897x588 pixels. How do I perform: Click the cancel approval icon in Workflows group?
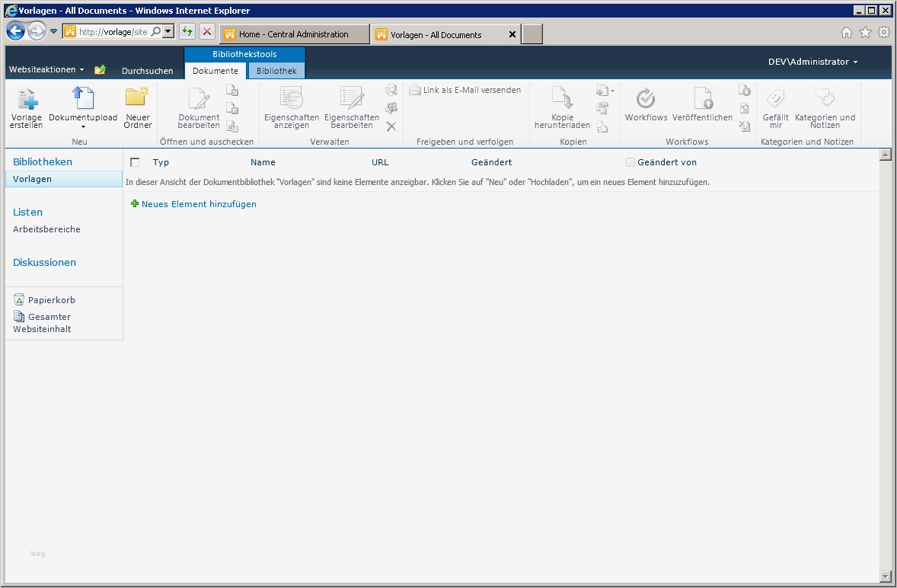pos(744,126)
